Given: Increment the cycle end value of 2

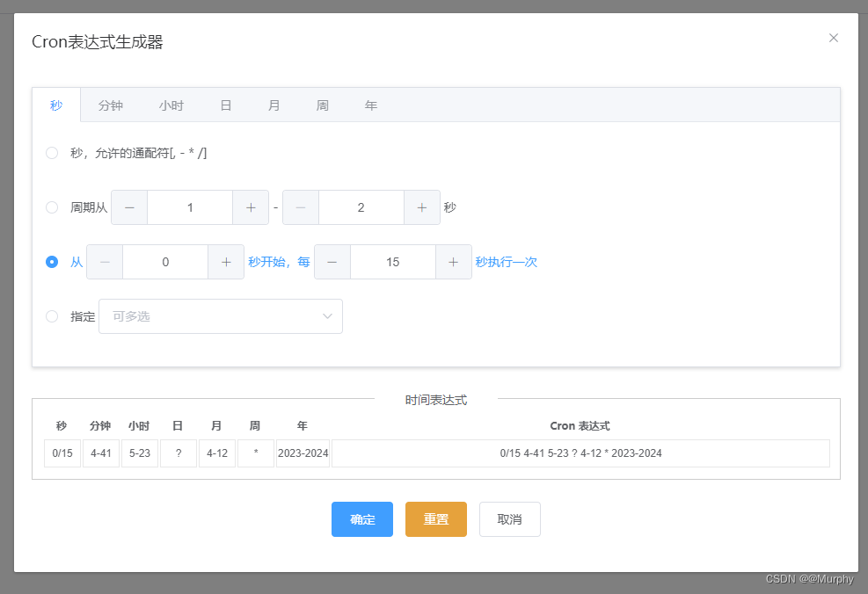Looking at the screenshot, I should 422,207.
